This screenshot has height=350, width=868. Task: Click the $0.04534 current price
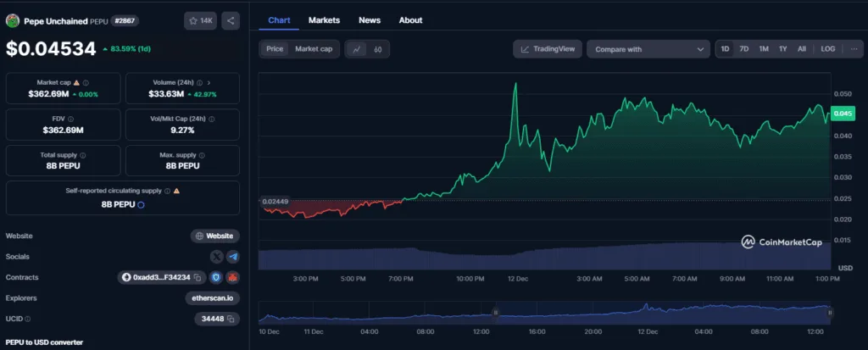point(51,49)
